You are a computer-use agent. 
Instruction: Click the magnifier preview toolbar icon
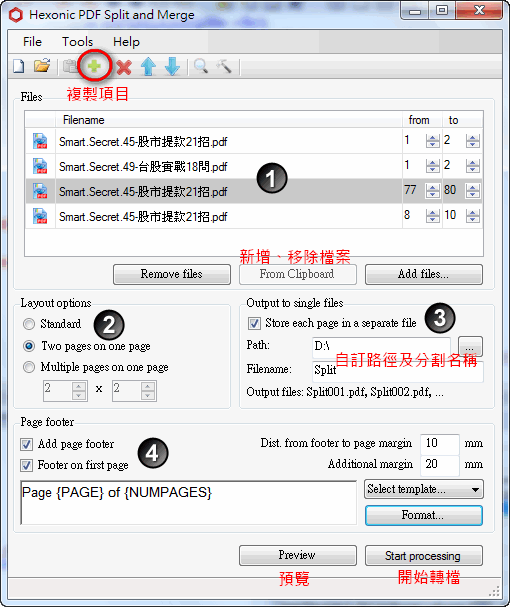(x=201, y=66)
